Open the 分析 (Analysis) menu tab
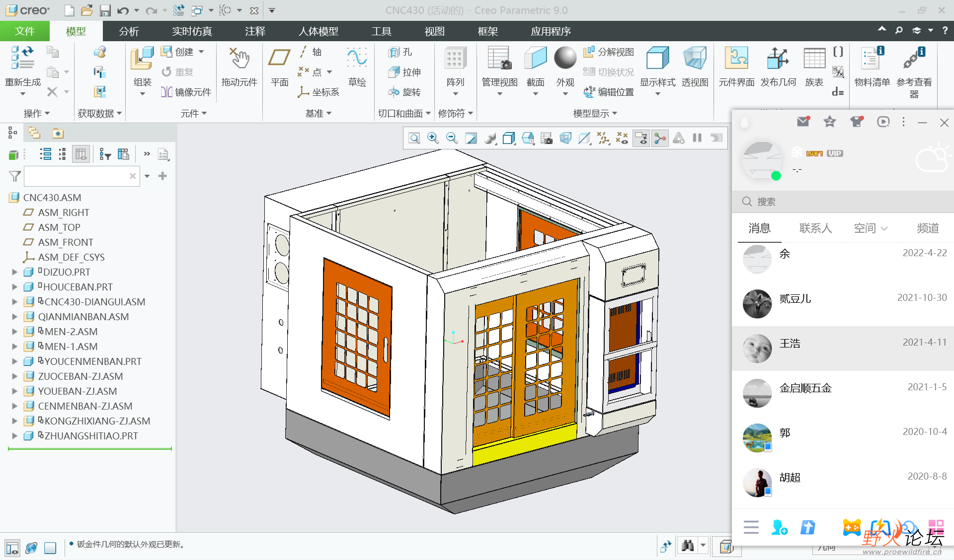 point(128,31)
